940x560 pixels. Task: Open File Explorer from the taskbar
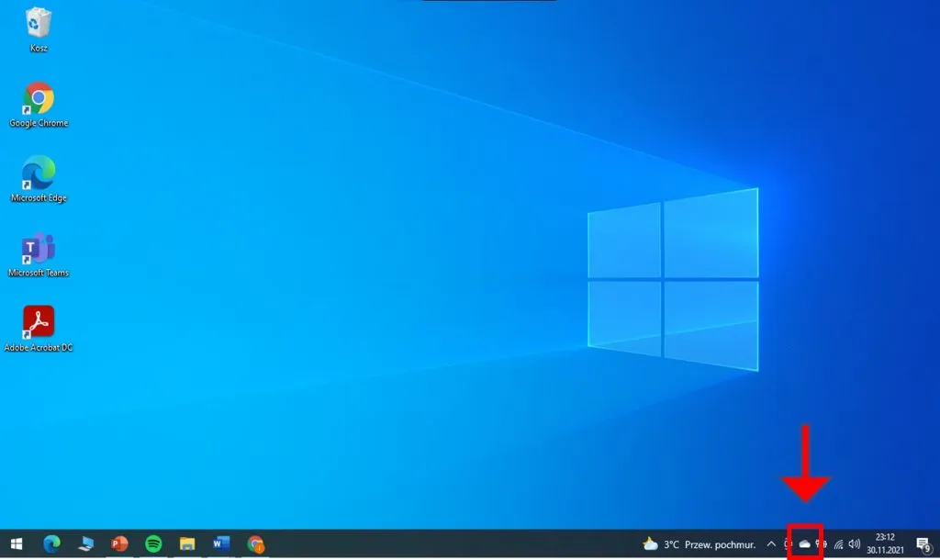coord(187,543)
